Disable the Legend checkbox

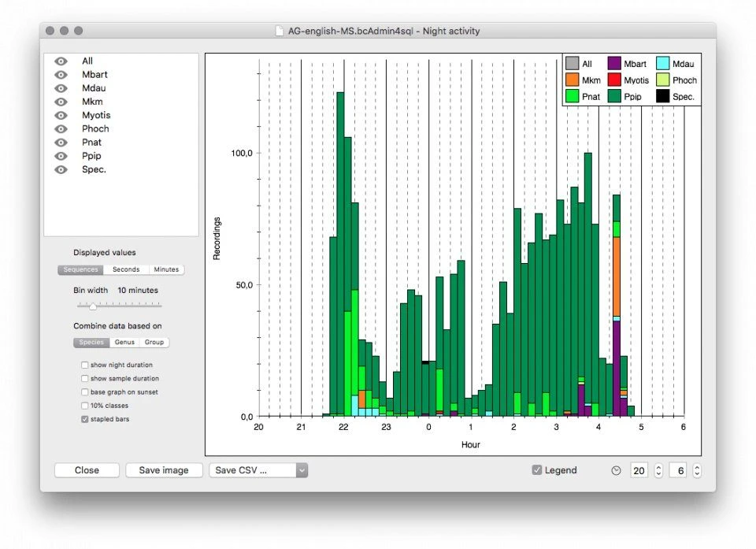[x=537, y=470]
